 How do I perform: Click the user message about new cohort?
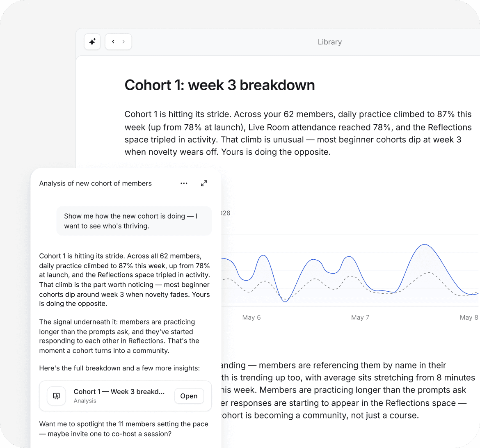(134, 221)
